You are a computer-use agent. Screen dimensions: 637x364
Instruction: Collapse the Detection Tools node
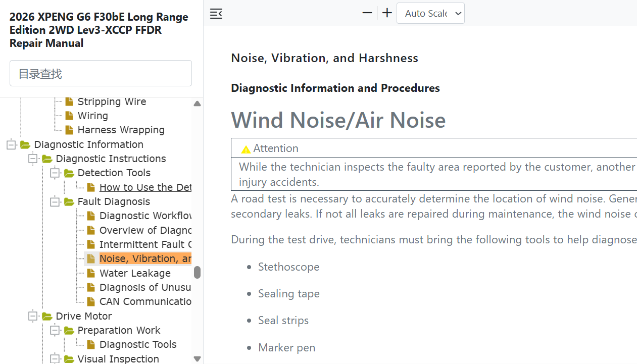55,173
